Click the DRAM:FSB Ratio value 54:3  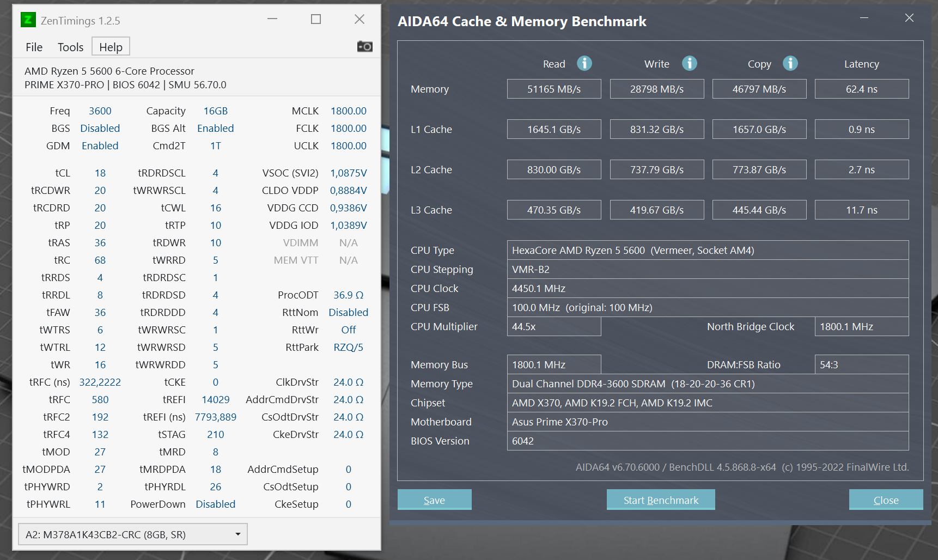tap(862, 364)
